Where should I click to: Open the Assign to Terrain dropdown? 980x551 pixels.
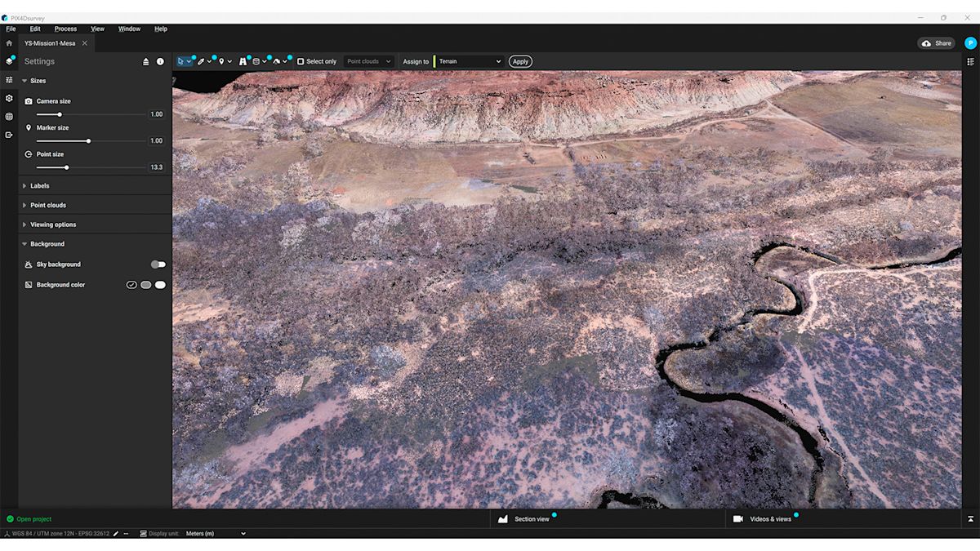469,60
